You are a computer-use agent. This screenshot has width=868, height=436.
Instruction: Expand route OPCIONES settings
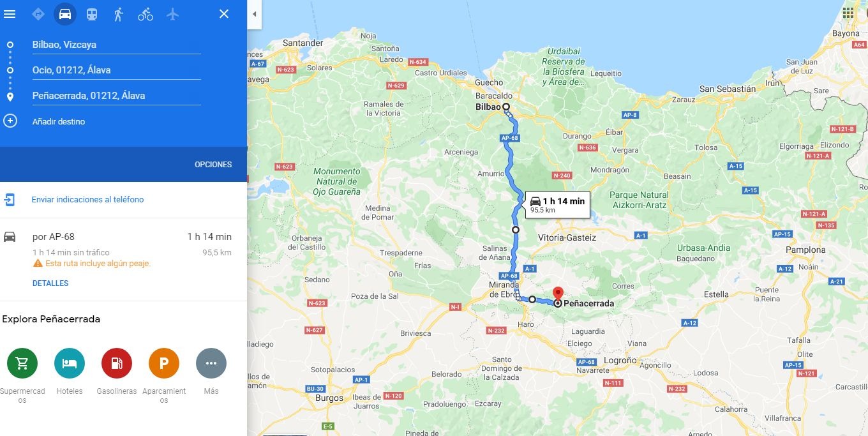click(213, 165)
